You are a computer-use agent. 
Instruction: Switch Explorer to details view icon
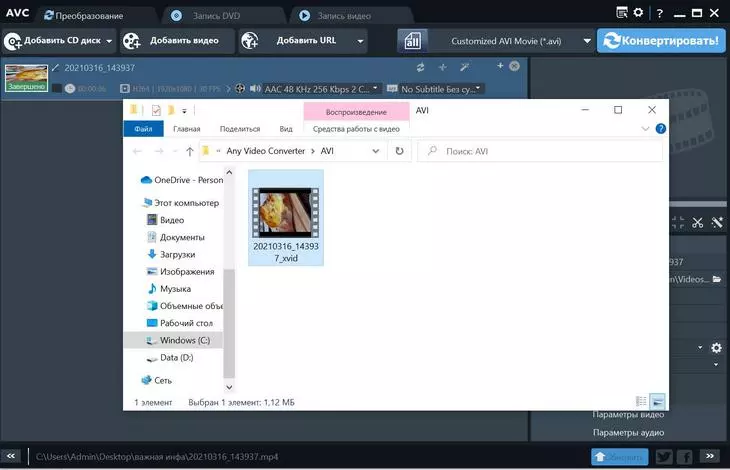[641, 401]
